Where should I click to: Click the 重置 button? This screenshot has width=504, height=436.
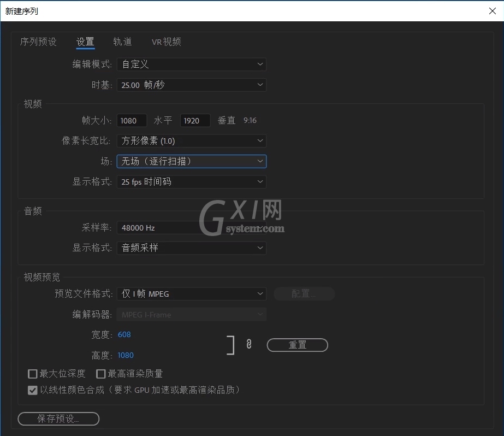point(297,345)
